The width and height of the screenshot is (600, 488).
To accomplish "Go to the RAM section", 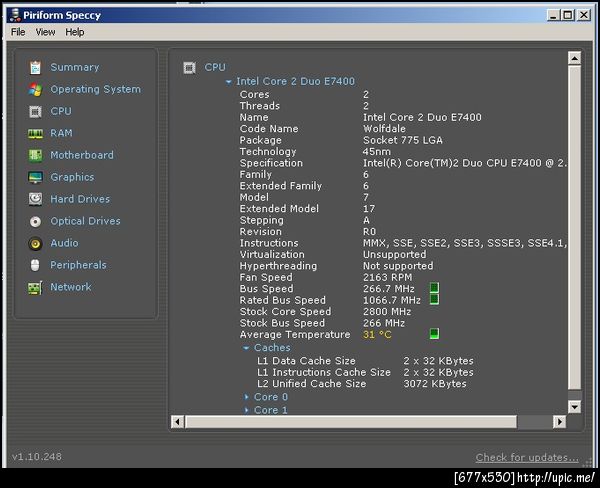I will coord(61,133).
